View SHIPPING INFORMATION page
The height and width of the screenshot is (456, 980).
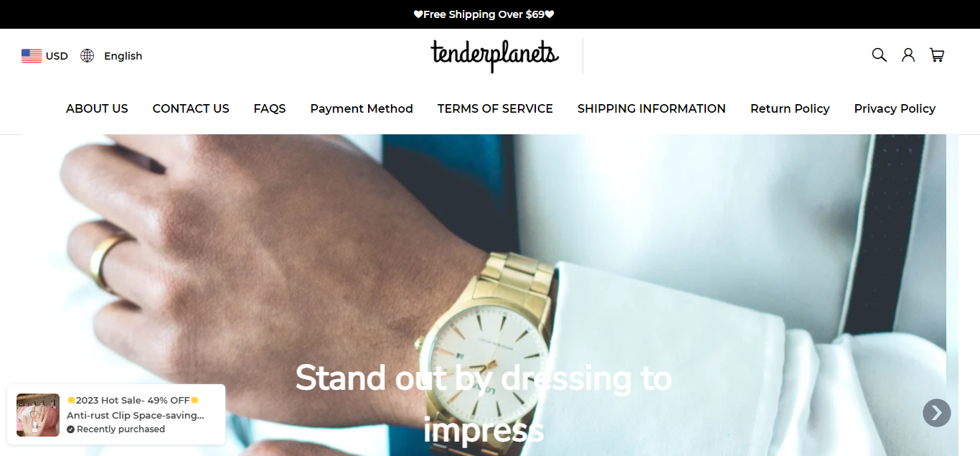coord(651,108)
